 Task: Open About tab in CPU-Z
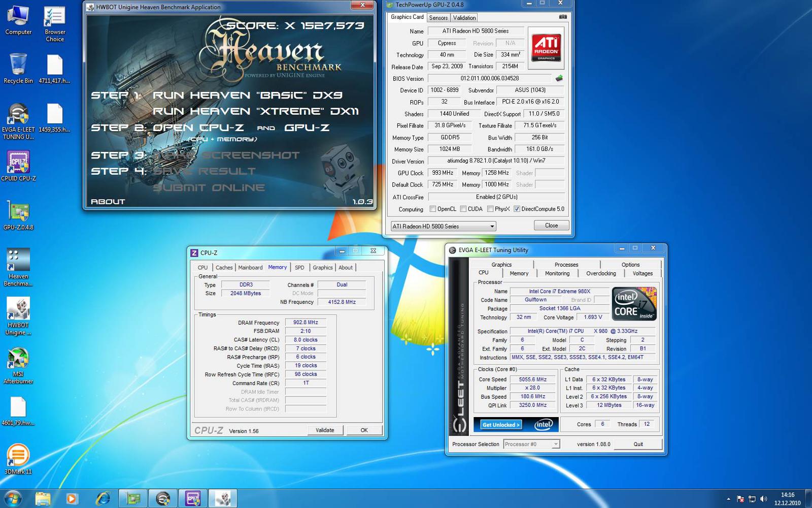(x=346, y=268)
